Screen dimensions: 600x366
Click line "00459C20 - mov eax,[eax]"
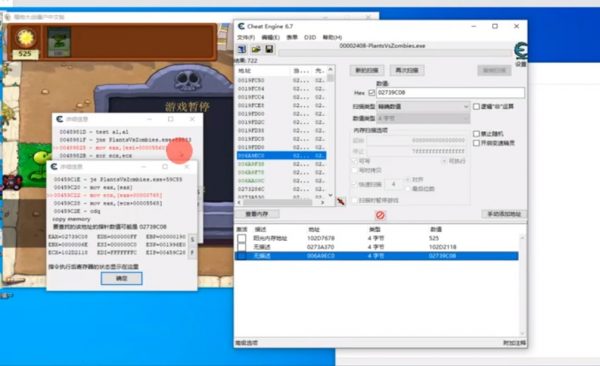click(93, 188)
